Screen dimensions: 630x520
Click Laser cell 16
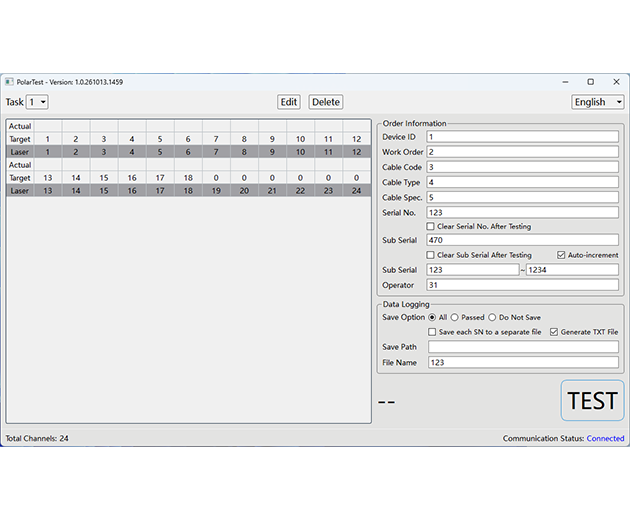point(132,190)
